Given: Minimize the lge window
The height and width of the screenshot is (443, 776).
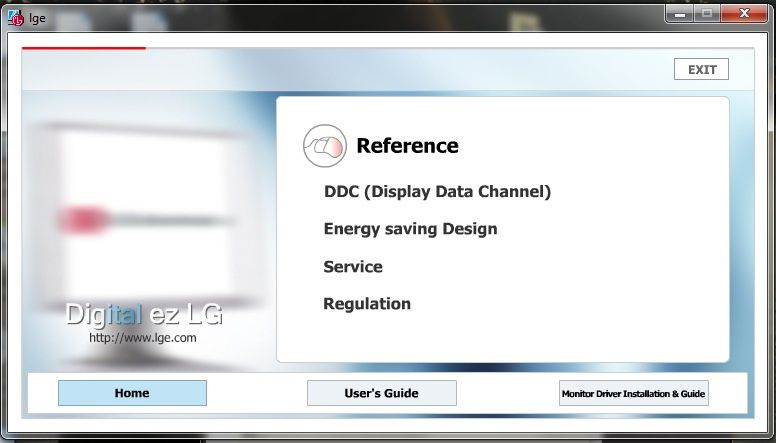Looking at the screenshot, I should tap(680, 14).
